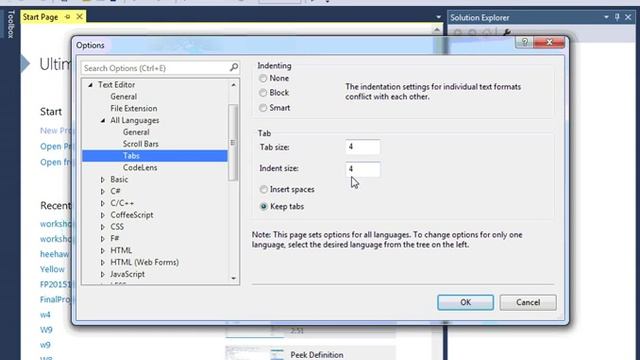Click the Indent size field
Screen dimensions: 640x360
[362, 169]
